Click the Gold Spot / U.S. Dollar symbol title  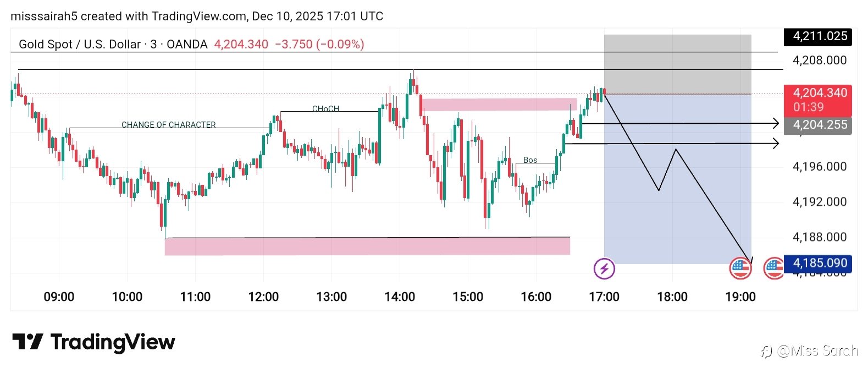[113, 45]
